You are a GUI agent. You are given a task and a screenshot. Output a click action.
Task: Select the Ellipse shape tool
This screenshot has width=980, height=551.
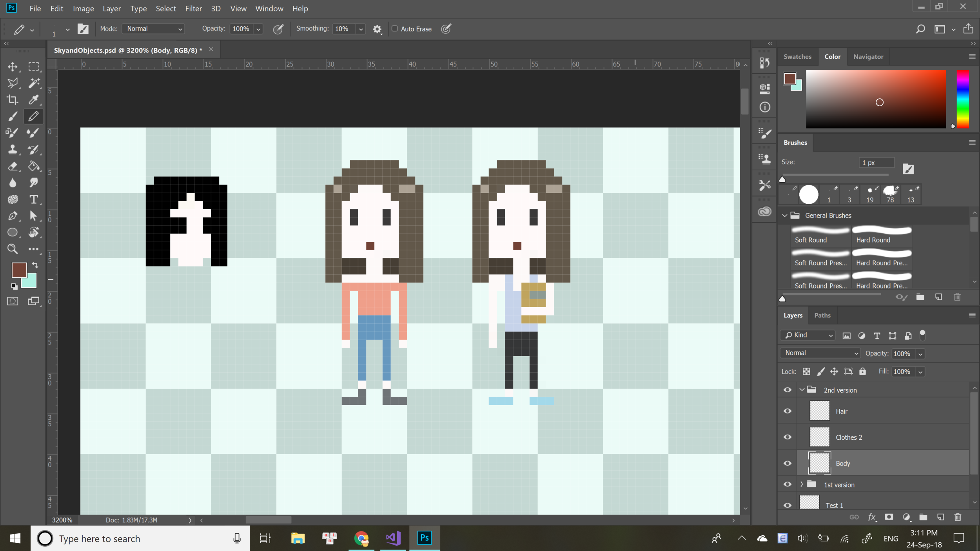[x=13, y=232]
